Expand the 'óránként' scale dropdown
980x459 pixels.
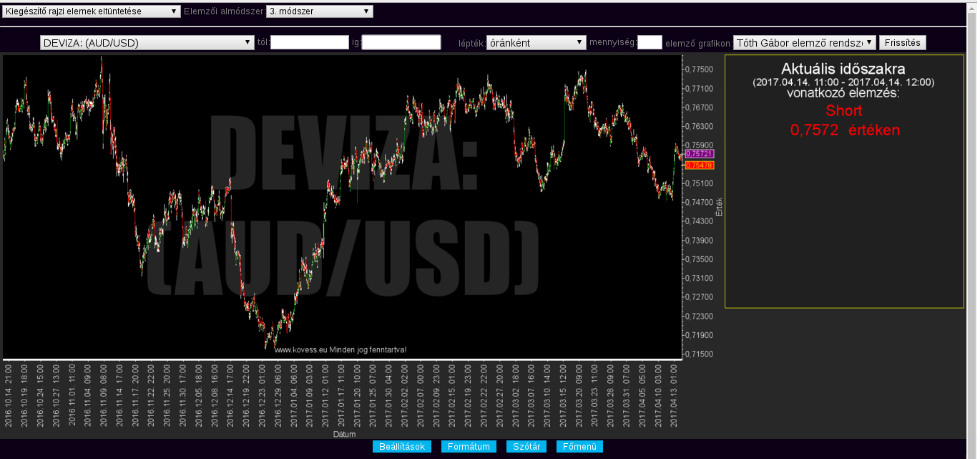(x=536, y=43)
